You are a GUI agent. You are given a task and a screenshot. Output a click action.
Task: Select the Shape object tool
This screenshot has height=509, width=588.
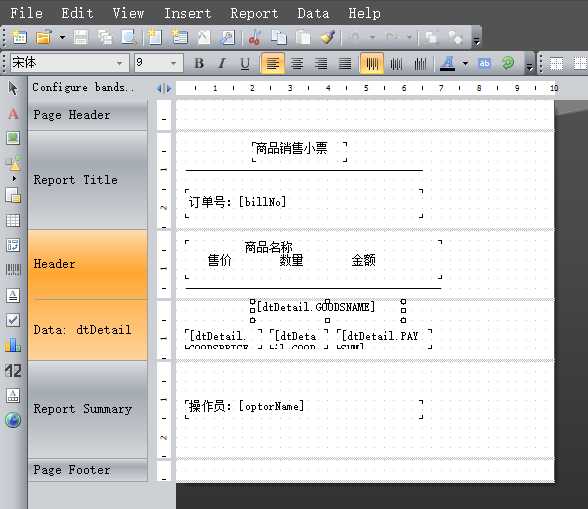[13, 163]
